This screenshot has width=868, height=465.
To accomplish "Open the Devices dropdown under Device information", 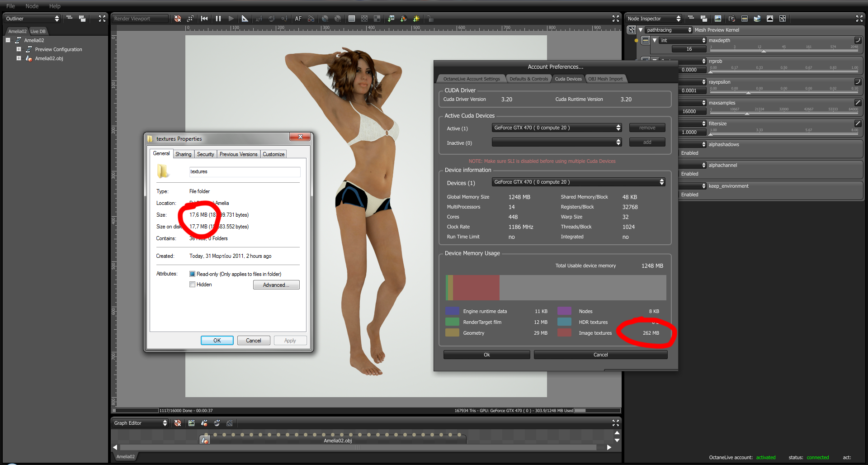I will 579,182.
